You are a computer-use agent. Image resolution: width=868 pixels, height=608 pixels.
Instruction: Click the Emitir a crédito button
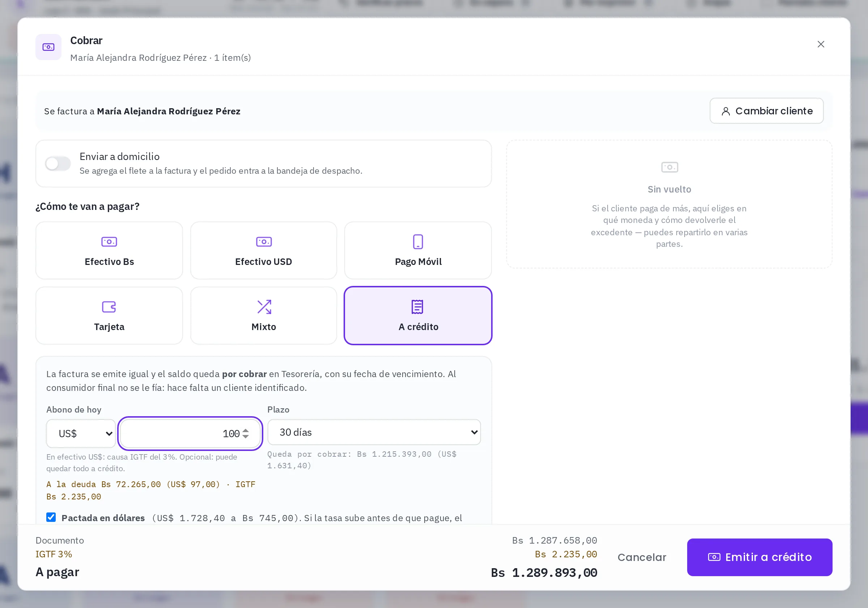tap(759, 557)
